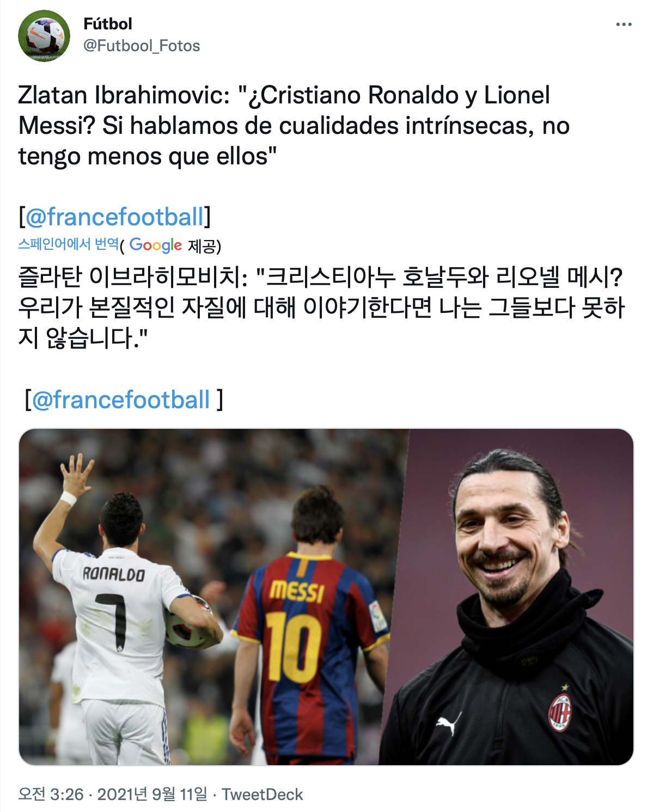Open the Fútbol display name profile link
This screenshot has width=647, height=812.
[108, 24]
